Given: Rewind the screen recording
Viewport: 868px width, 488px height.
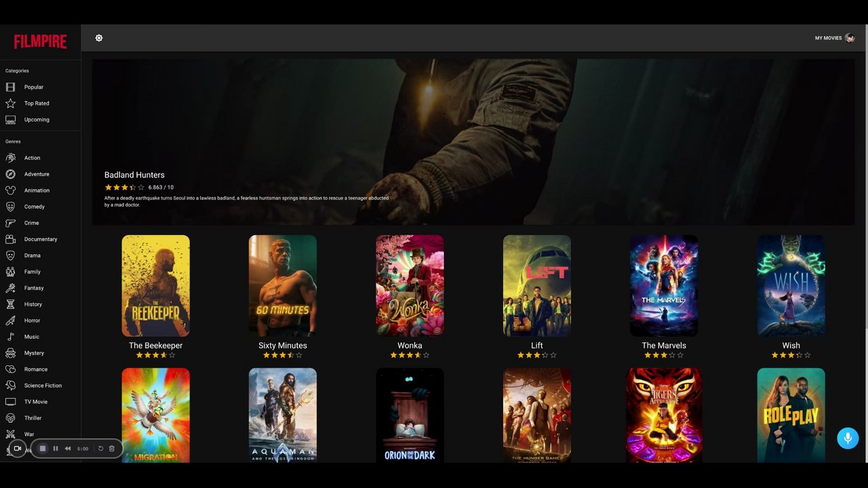Looking at the screenshot, I should click(x=68, y=449).
